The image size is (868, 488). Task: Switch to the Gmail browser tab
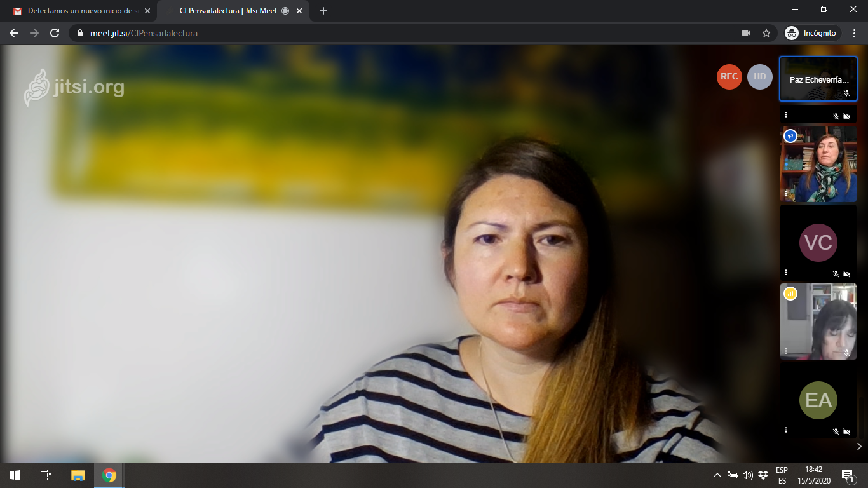79,11
